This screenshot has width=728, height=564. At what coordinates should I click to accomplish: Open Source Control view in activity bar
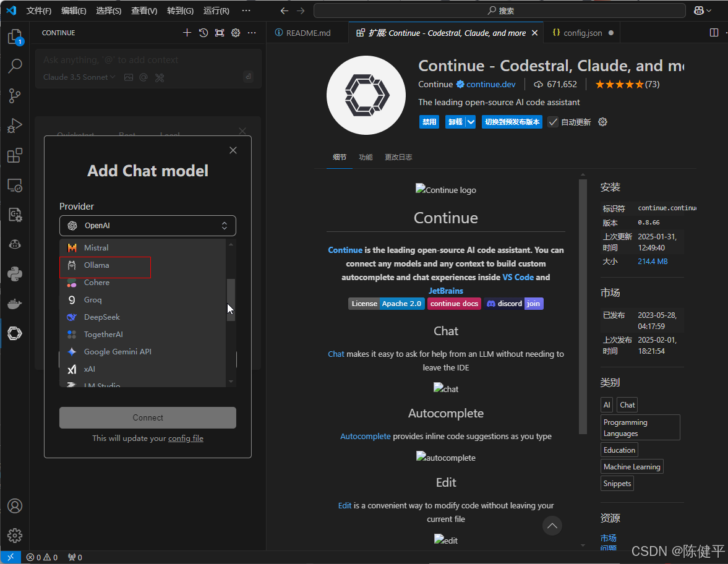pyautogui.click(x=15, y=96)
